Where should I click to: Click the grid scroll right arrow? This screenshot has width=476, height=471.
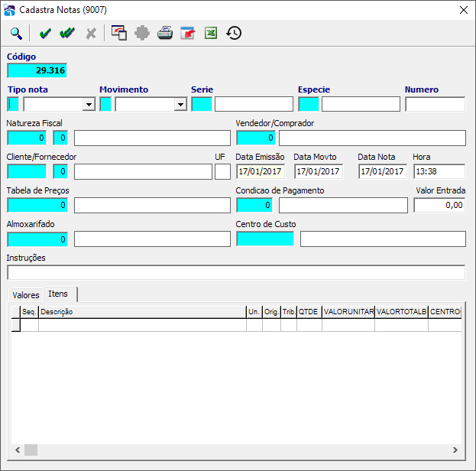coord(455,450)
